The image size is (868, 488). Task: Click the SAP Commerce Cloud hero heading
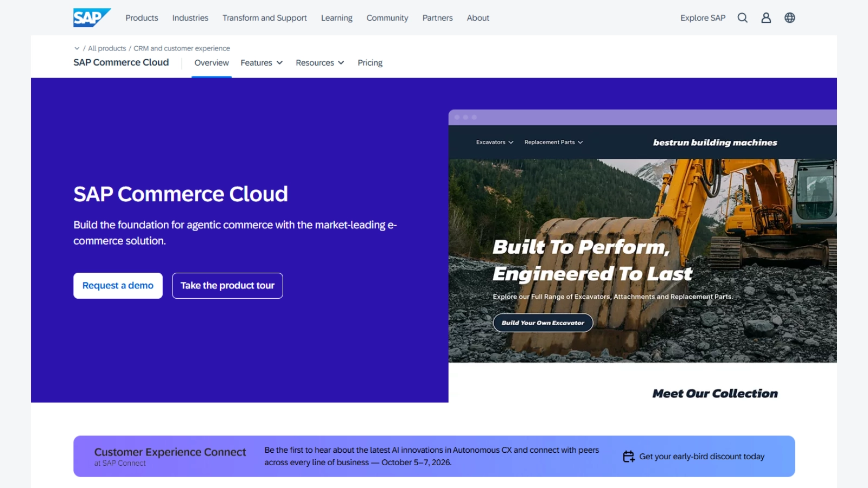(x=181, y=194)
